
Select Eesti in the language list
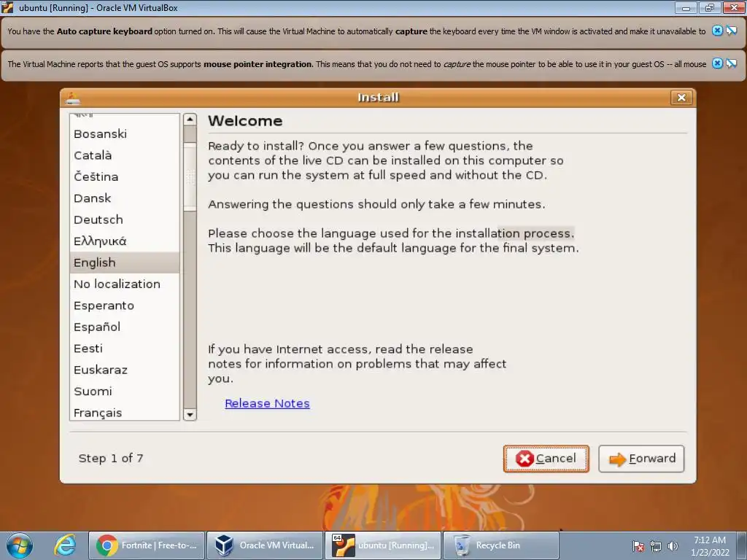click(124, 348)
